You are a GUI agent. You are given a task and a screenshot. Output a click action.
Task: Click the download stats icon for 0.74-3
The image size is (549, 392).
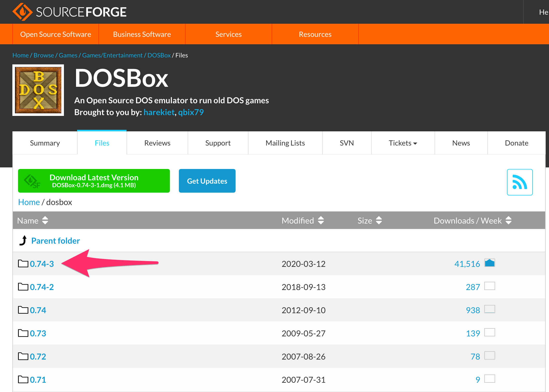(x=489, y=263)
